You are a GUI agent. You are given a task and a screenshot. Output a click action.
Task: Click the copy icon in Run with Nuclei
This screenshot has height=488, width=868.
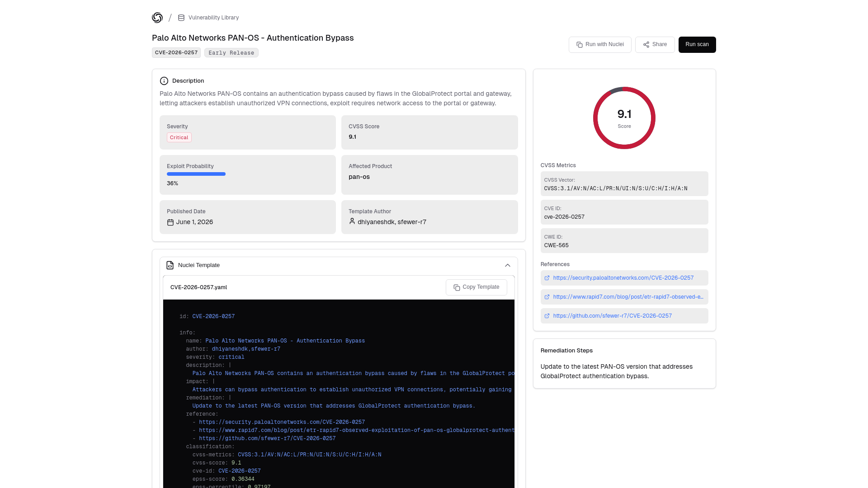(580, 45)
